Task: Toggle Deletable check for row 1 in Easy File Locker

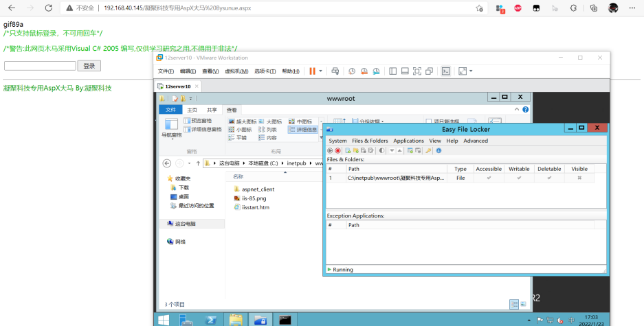Action: (x=549, y=178)
